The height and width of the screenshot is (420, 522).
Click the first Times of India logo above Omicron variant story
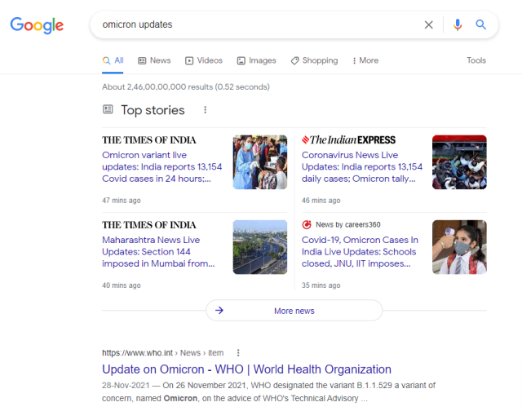(148, 139)
